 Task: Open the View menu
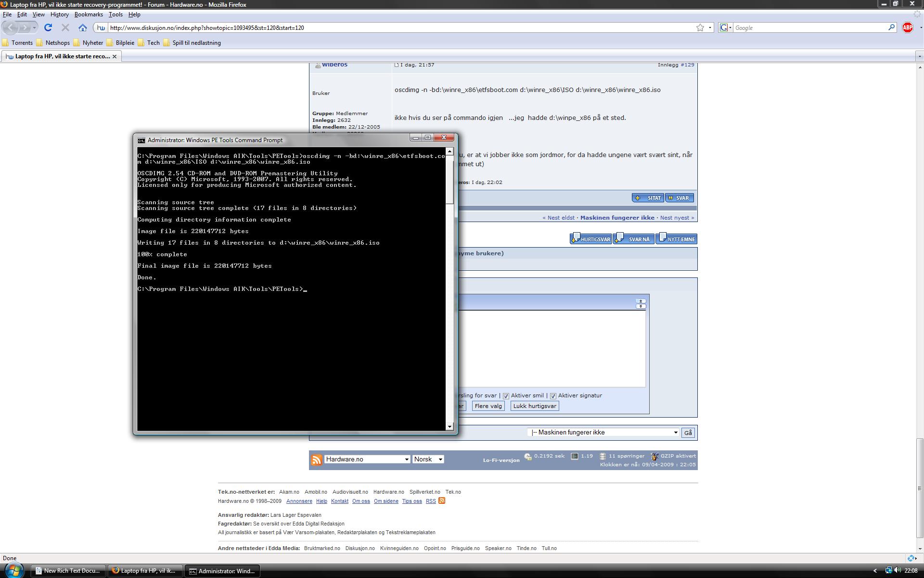[38, 14]
